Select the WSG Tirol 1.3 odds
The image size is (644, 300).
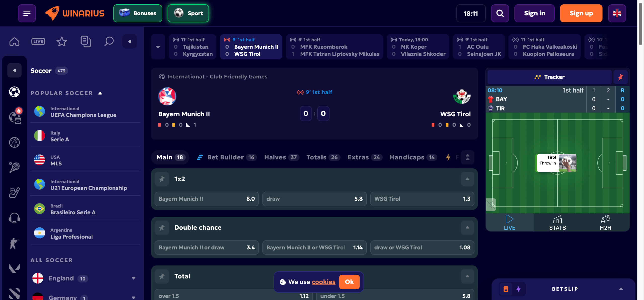(422, 199)
